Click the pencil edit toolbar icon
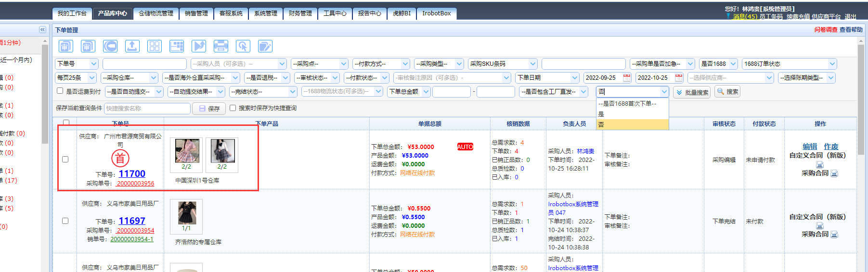868x272 pixels. tap(265, 46)
